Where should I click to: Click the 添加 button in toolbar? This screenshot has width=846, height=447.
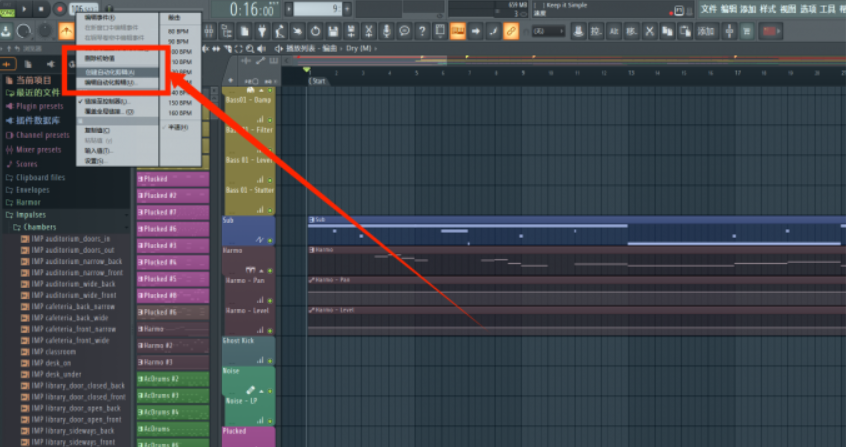click(x=706, y=31)
